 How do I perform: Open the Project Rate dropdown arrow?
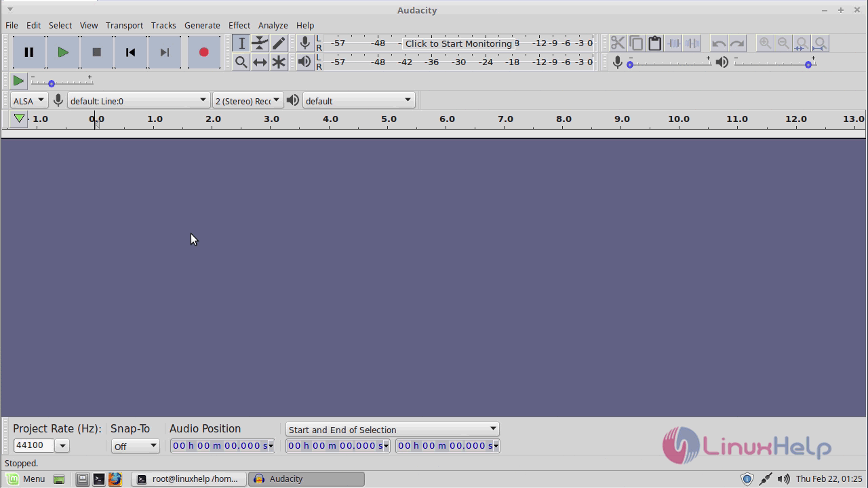point(62,445)
